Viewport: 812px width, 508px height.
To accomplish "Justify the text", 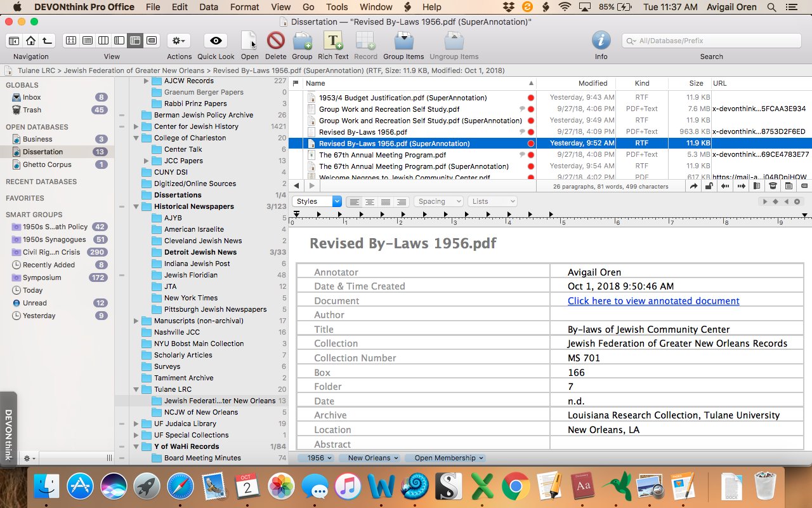I will click(x=385, y=201).
